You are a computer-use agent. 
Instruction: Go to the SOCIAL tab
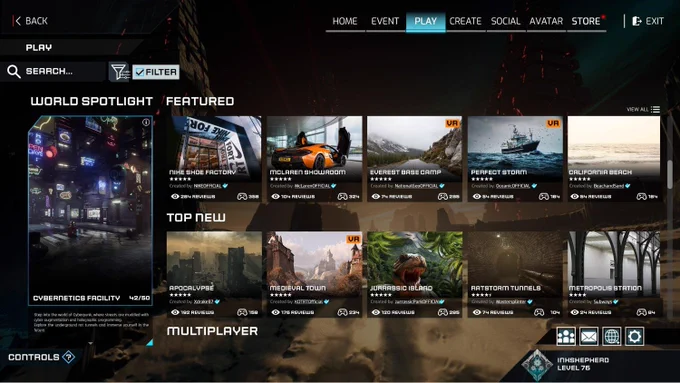505,21
